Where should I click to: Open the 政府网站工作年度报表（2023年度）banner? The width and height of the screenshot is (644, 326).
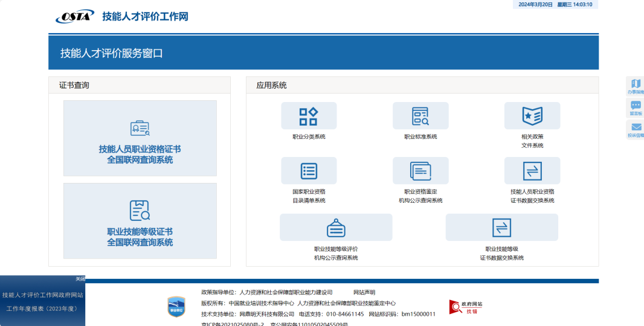coord(42,302)
